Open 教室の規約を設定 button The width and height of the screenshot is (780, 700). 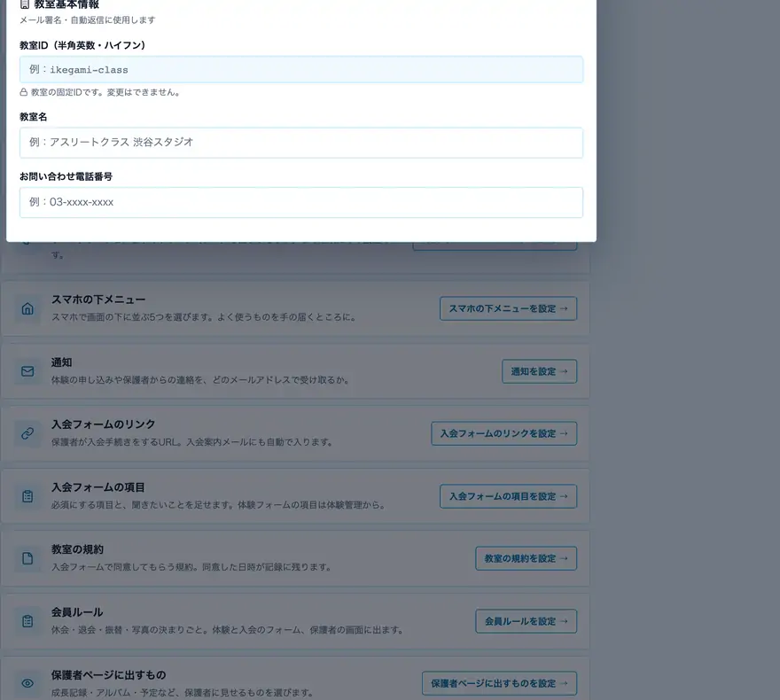coord(526,558)
